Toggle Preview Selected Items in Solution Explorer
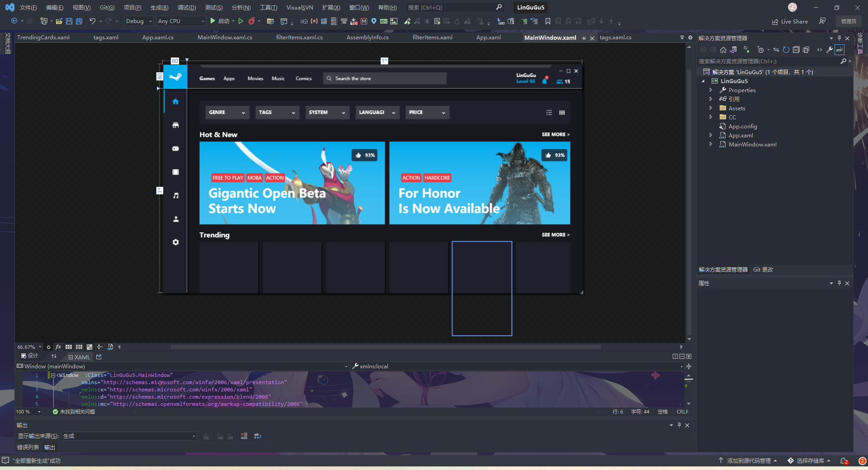Viewport: 868px width, 470px height. 840,50
